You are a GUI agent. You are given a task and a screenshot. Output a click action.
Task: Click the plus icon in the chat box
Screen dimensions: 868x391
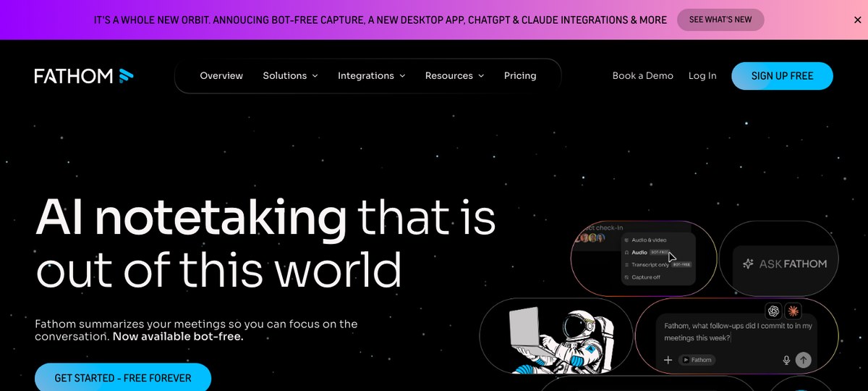(668, 360)
